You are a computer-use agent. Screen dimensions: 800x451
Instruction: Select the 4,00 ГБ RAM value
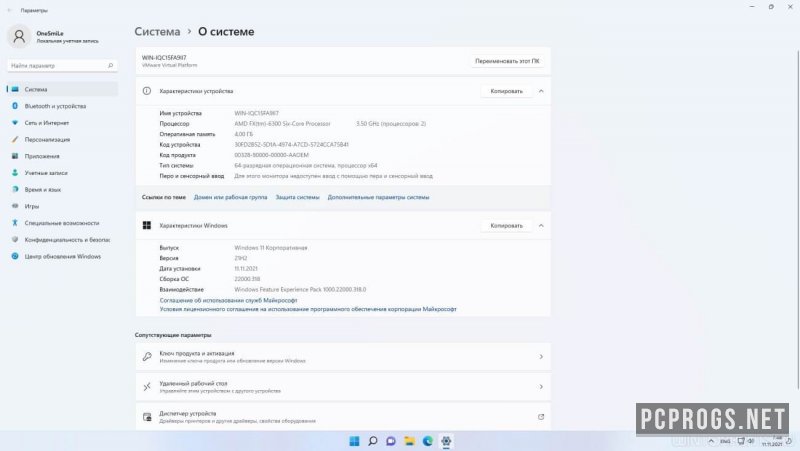coord(243,134)
